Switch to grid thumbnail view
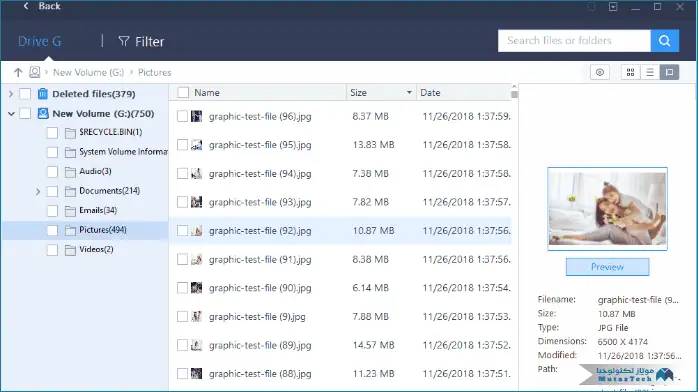This screenshot has width=698, height=392. click(x=630, y=72)
